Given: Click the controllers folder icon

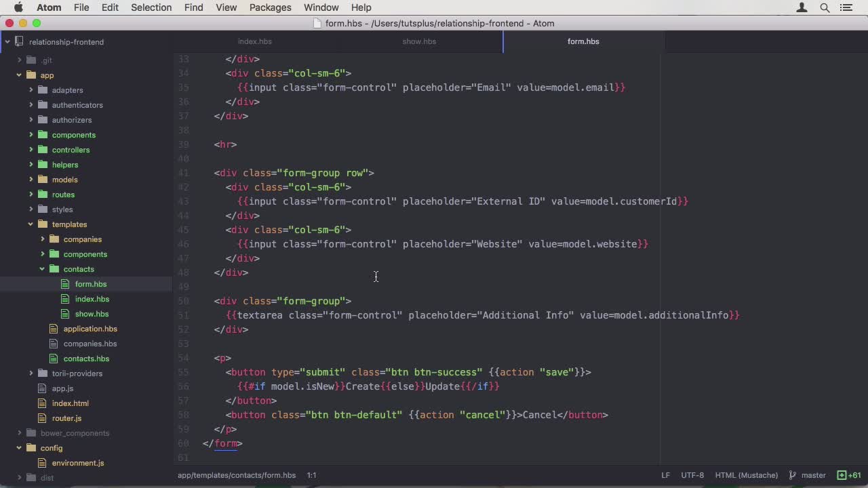Looking at the screenshot, I should point(43,150).
